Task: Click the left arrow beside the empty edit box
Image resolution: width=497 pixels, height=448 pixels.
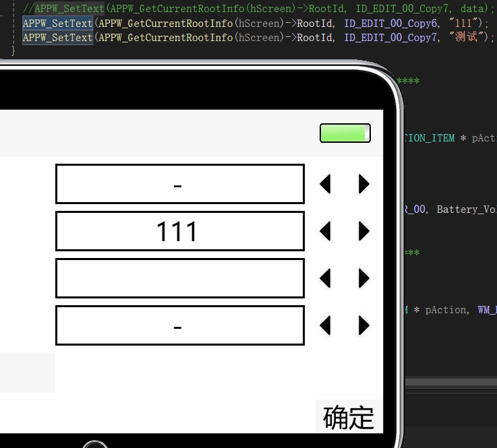Action: [x=326, y=278]
